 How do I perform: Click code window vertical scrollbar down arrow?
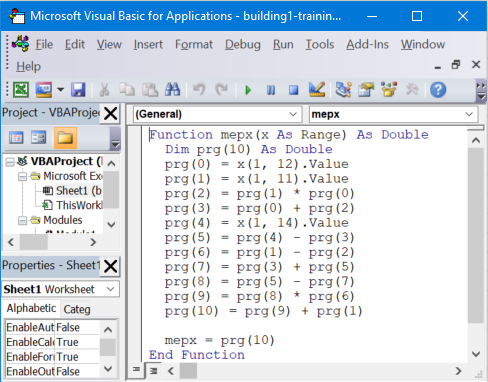[476, 354]
